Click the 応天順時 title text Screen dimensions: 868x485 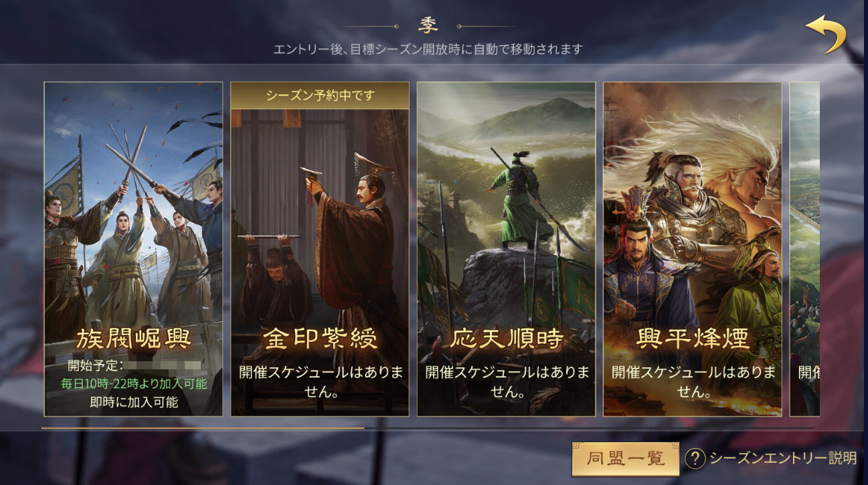tap(506, 340)
